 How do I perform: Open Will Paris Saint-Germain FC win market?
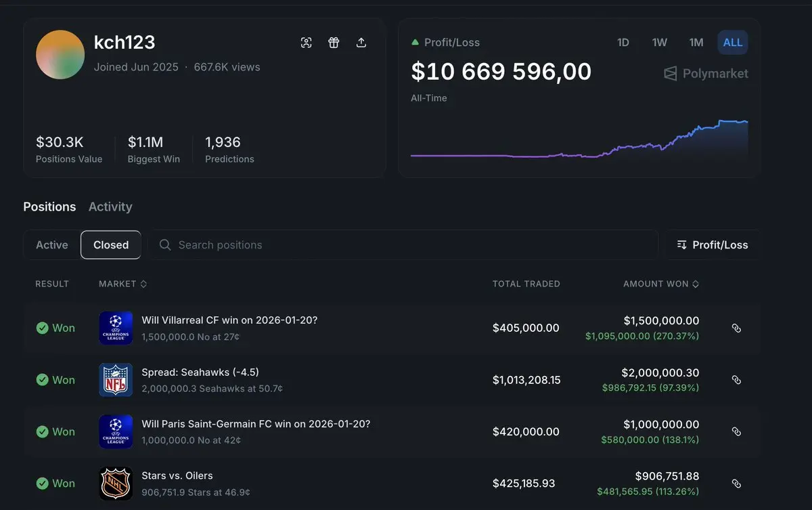[256, 424]
